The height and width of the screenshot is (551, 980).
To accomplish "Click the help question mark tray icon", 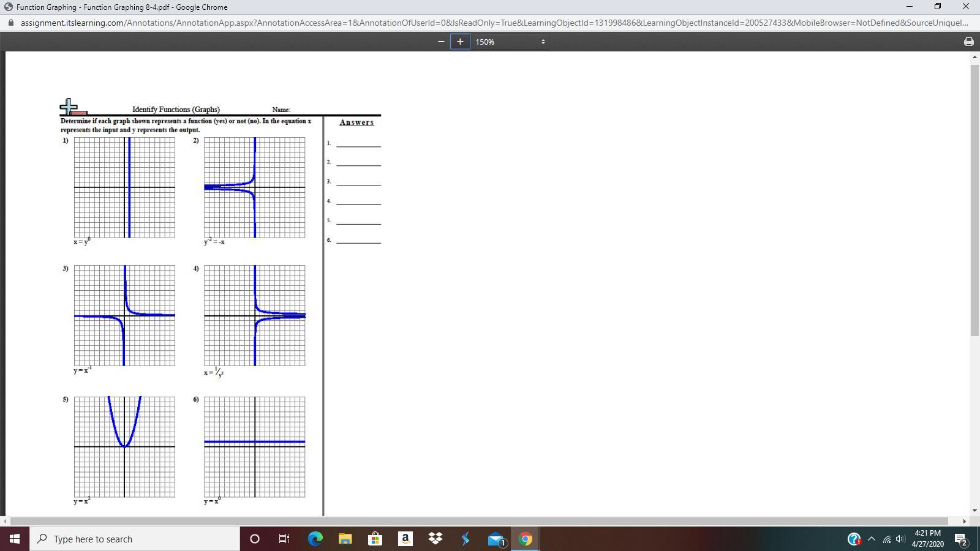I will 854,539.
